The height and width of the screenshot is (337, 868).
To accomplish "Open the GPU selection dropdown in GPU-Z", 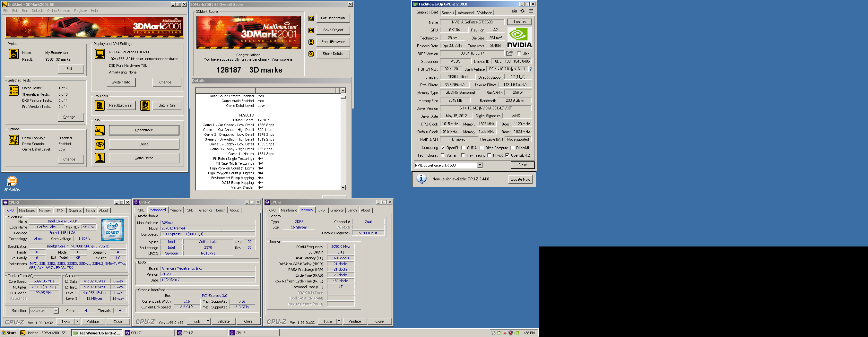I will [480, 165].
